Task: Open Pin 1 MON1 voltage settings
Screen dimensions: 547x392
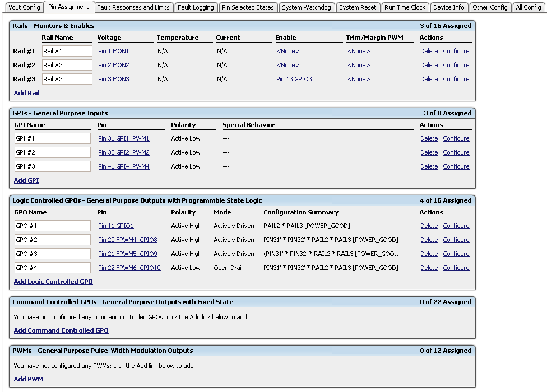Action: pyautogui.click(x=112, y=51)
